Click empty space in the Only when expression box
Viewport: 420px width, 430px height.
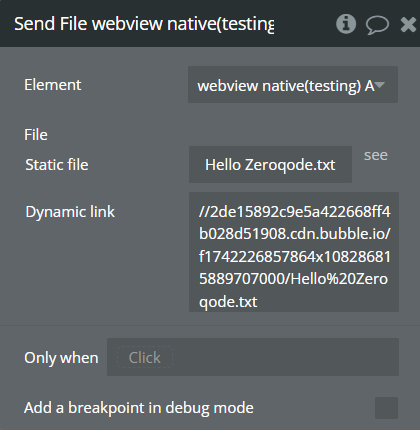pyautogui.click(x=283, y=357)
